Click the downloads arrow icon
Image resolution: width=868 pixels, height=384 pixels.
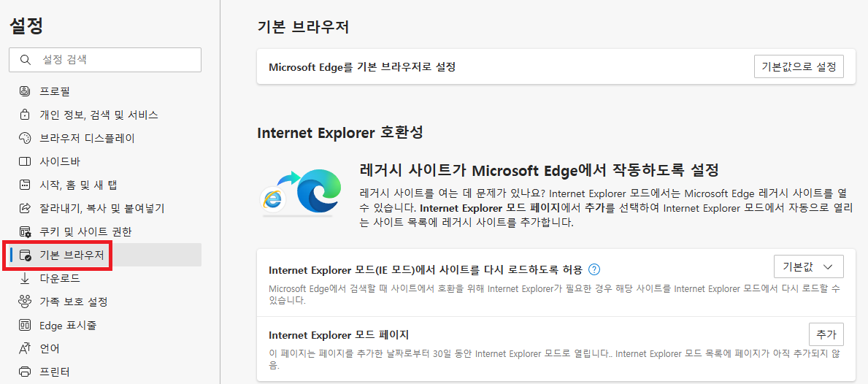(24, 278)
